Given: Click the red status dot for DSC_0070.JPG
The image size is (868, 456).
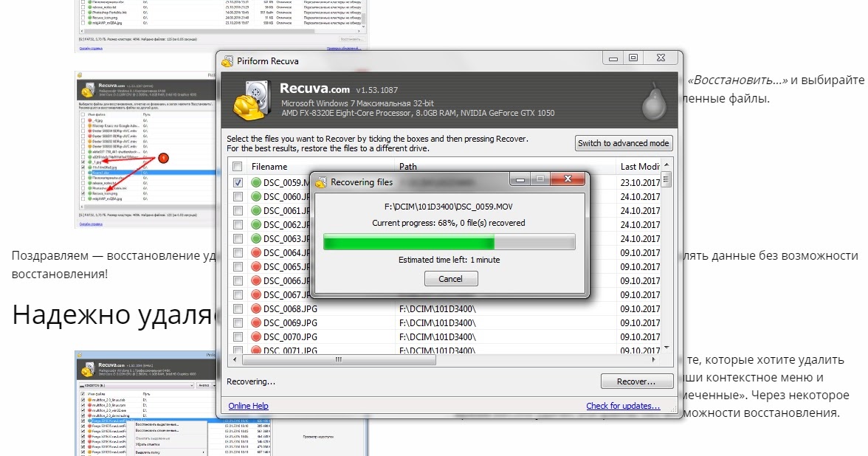Looking at the screenshot, I should (257, 337).
